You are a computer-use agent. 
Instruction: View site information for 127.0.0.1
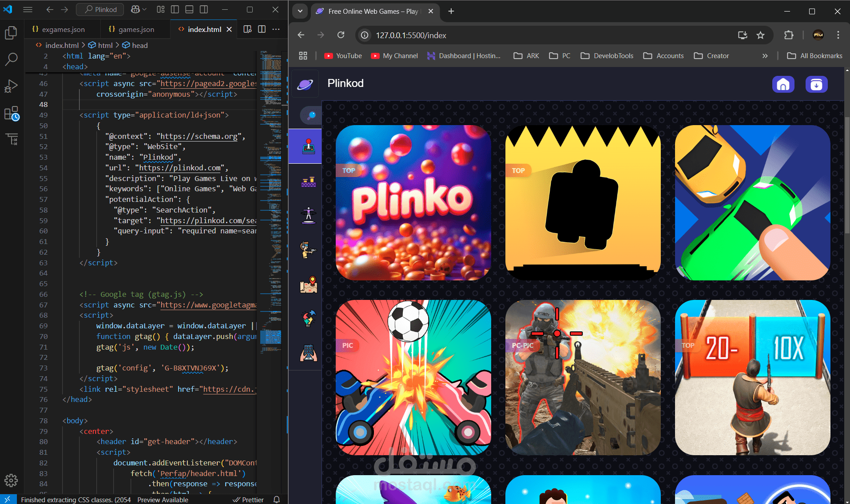[365, 35]
